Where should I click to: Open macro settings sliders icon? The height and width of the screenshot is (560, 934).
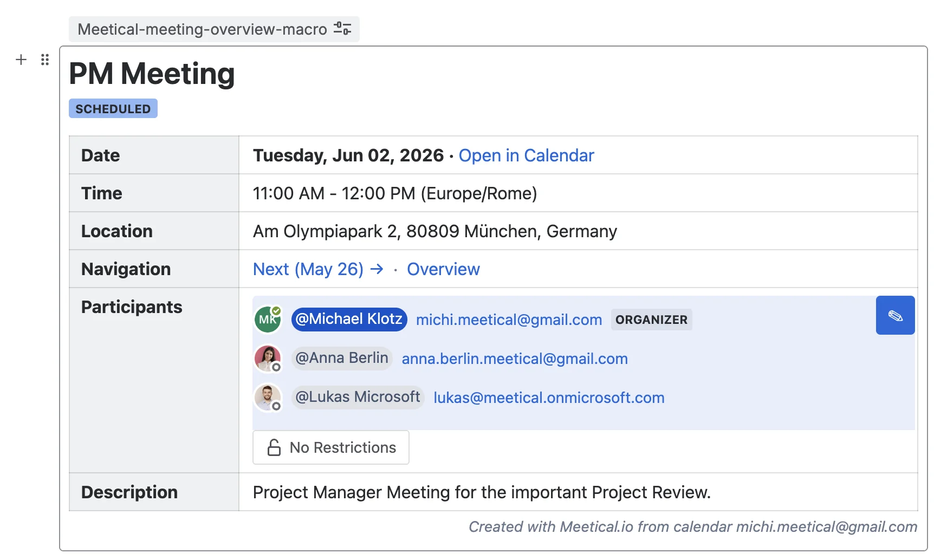tap(342, 29)
